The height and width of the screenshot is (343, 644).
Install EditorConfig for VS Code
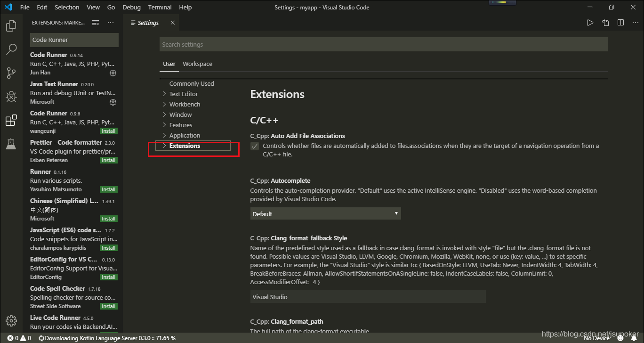[x=109, y=277]
